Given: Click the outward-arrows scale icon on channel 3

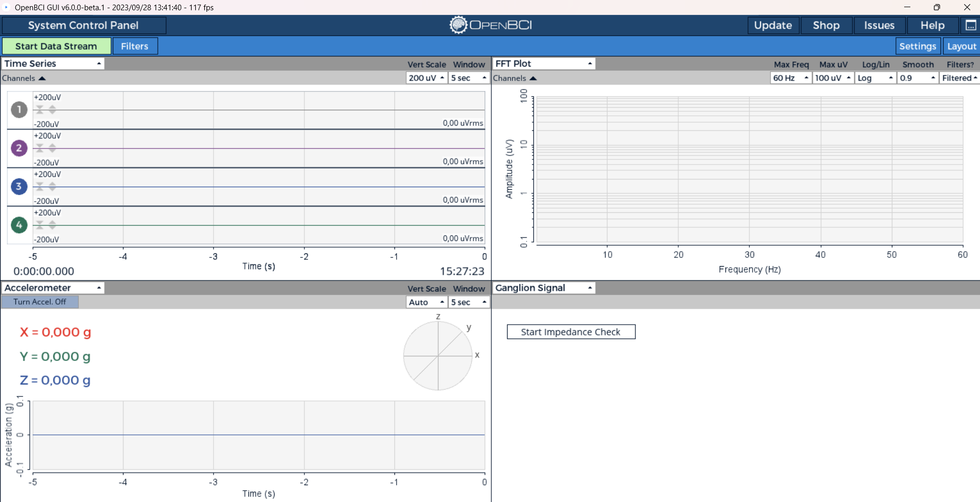Looking at the screenshot, I should [52, 187].
